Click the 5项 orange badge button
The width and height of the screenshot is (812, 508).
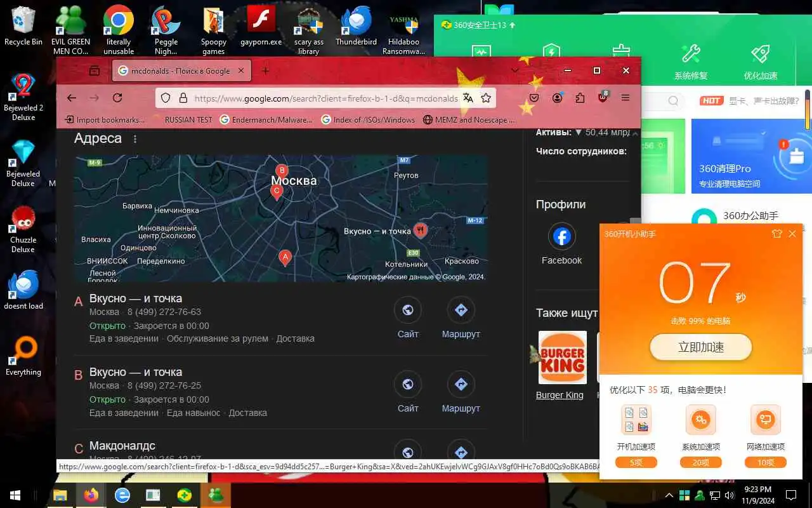(x=636, y=462)
